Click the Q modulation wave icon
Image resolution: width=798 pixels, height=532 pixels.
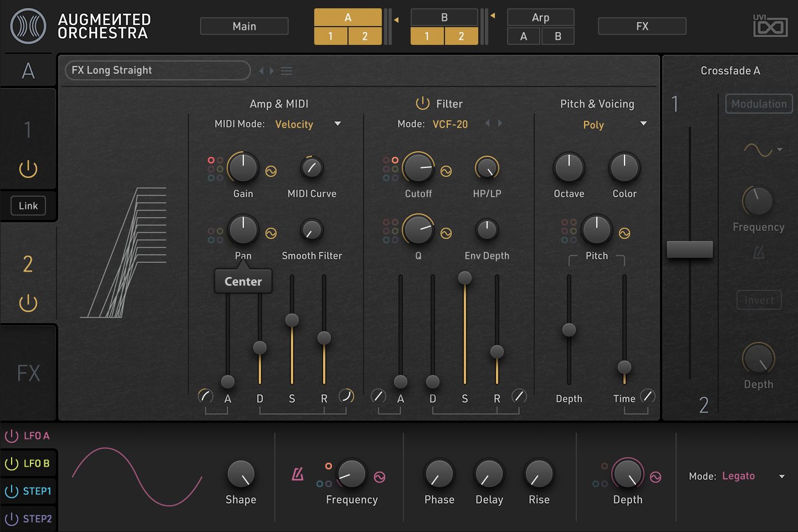point(446,233)
